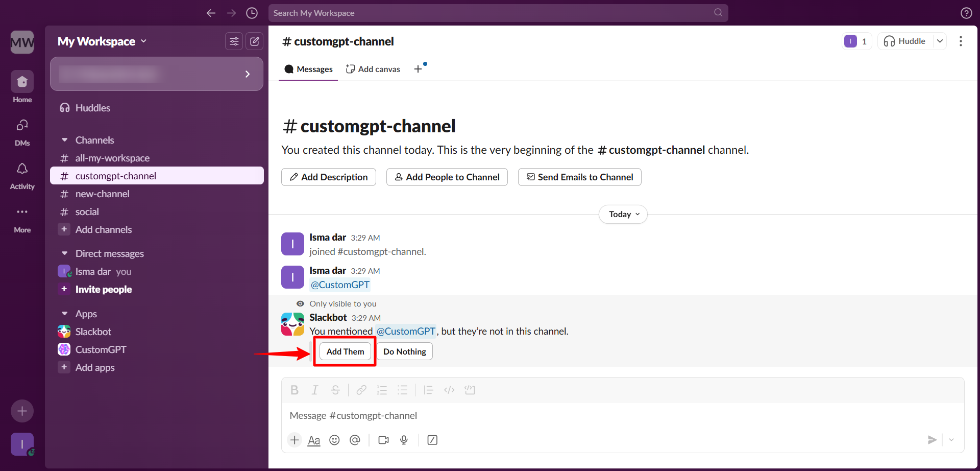Open the Add canvas tab
Screen dimensions: 980x471
click(373, 69)
